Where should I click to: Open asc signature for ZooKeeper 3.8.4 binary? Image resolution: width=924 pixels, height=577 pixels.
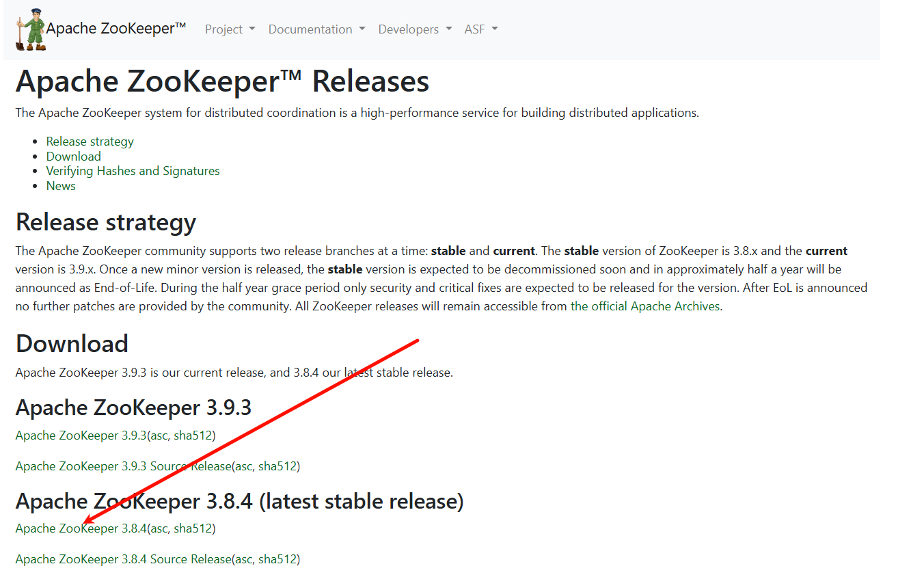[159, 528]
